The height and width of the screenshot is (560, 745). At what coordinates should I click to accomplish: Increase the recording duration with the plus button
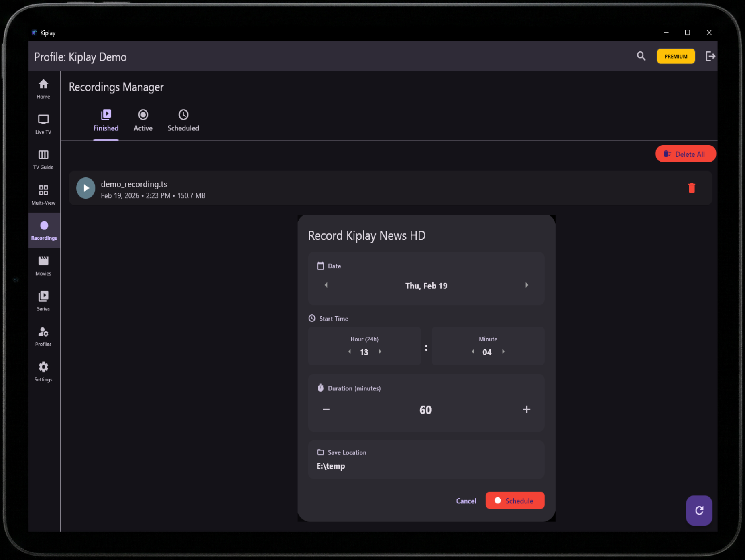click(526, 410)
